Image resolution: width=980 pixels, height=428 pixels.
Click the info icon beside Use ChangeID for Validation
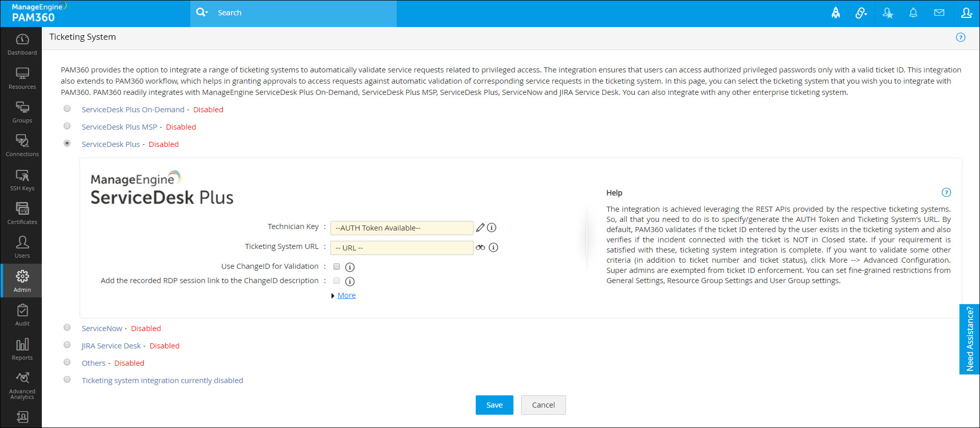point(350,267)
